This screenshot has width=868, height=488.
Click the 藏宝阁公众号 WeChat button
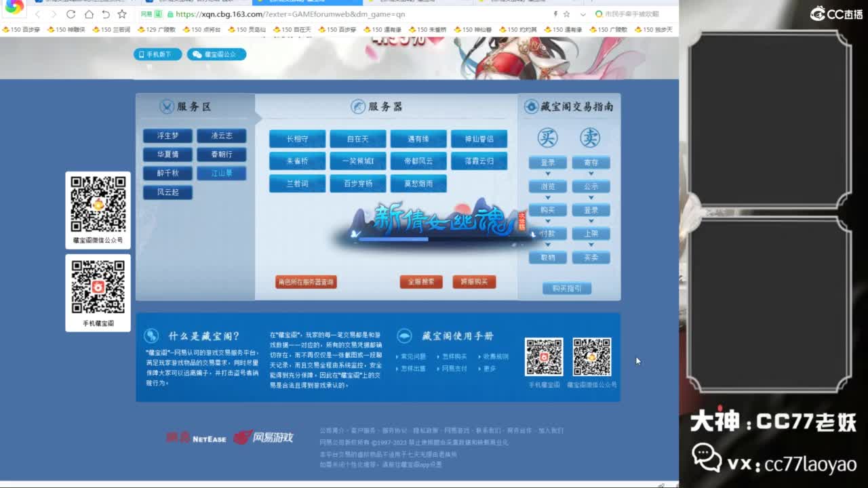(216, 54)
